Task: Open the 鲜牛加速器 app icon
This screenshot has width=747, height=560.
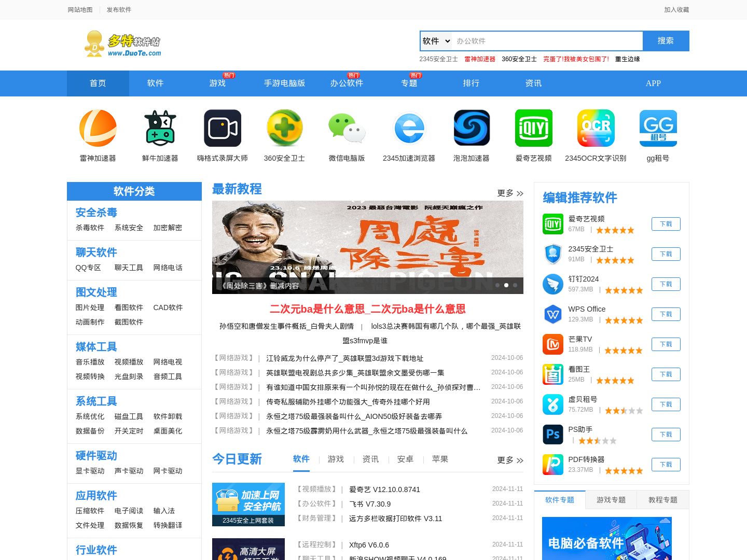Action: click(160, 128)
